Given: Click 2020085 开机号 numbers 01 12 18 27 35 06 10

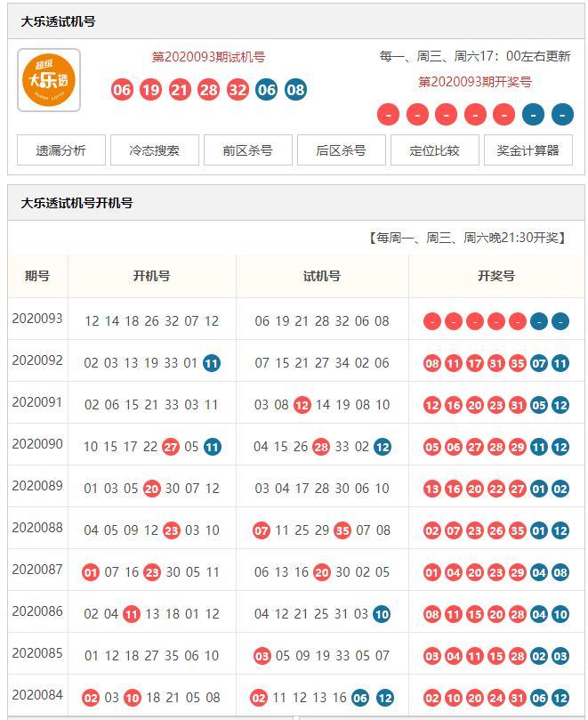Looking at the screenshot, I should [151, 656].
